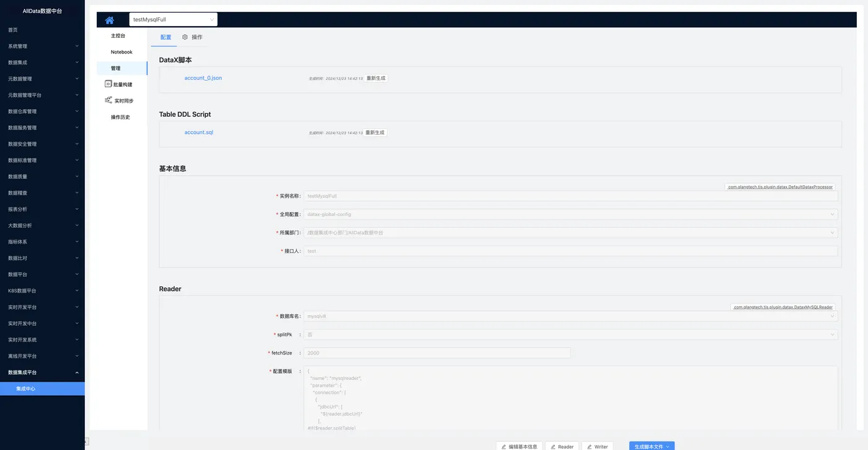Viewport: 868px width, 450px height.
Task: Open 操作历史 in the side menu
Action: (122, 117)
